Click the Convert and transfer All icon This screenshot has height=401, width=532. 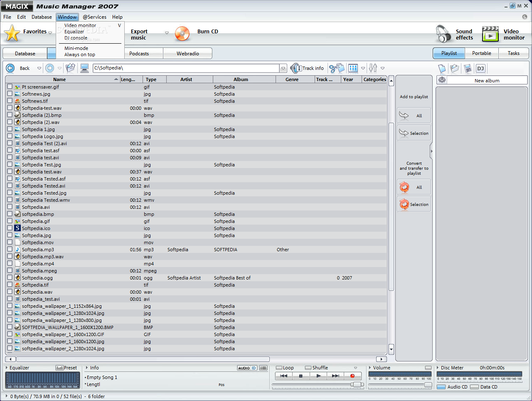[x=404, y=187]
